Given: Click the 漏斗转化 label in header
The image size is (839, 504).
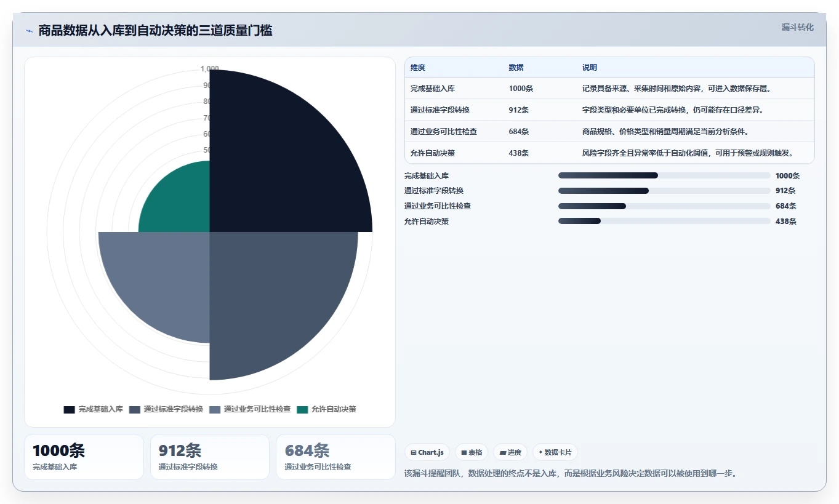Looking at the screenshot, I should pos(798,28).
